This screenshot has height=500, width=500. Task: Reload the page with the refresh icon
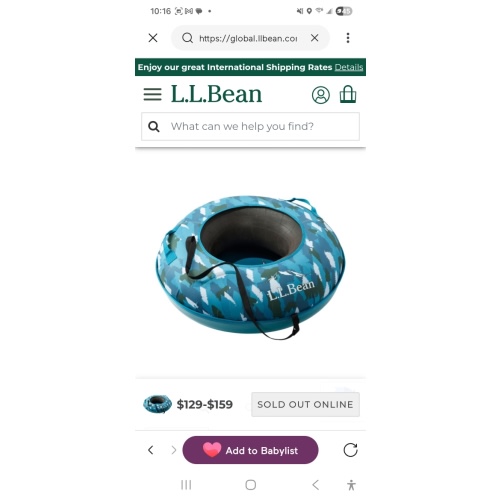(x=350, y=450)
